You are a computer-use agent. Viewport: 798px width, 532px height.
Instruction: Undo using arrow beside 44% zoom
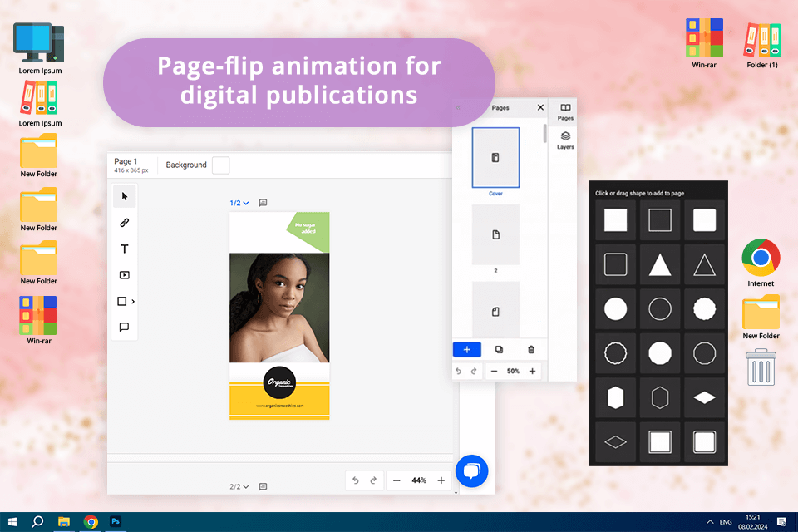click(x=356, y=480)
